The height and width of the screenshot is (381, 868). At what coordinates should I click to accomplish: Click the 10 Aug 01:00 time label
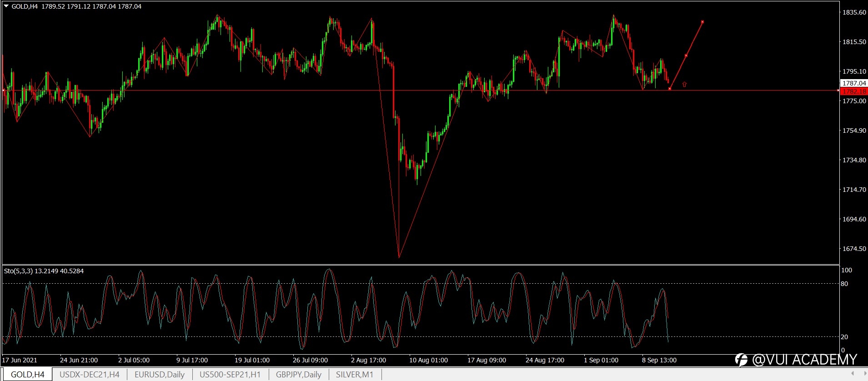pyautogui.click(x=428, y=360)
